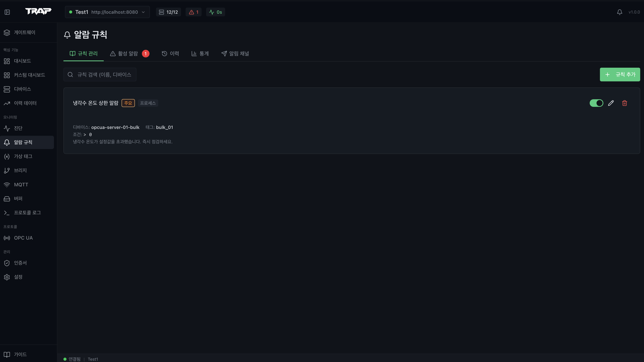Open the Test1 gateway selector dropdown
644x362 pixels.
click(x=107, y=12)
